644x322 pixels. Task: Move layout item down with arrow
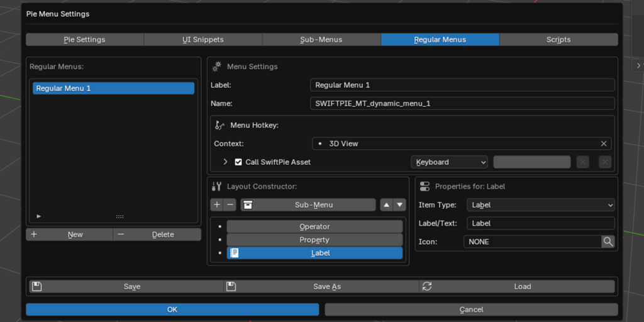point(399,205)
